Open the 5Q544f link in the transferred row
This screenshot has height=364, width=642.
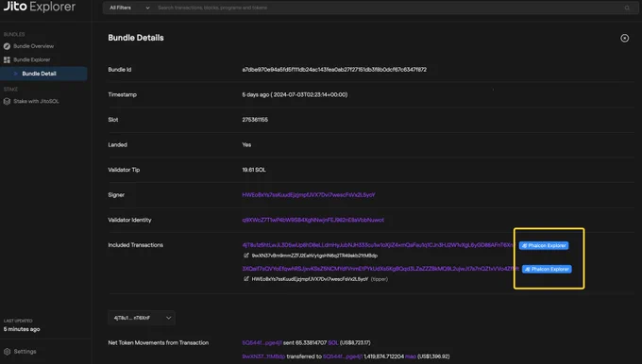tap(343, 356)
